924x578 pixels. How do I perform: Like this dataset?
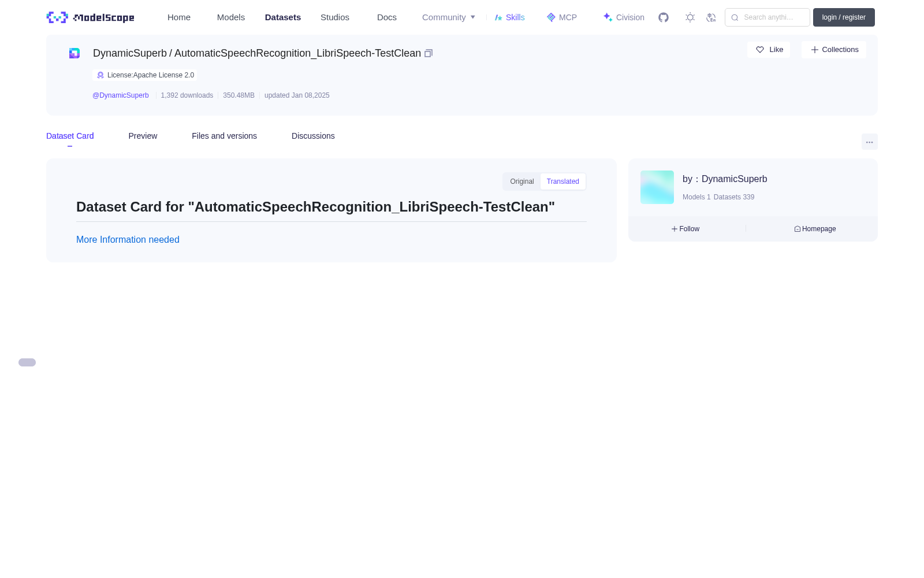pyautogui.click(x=769, y=50)
